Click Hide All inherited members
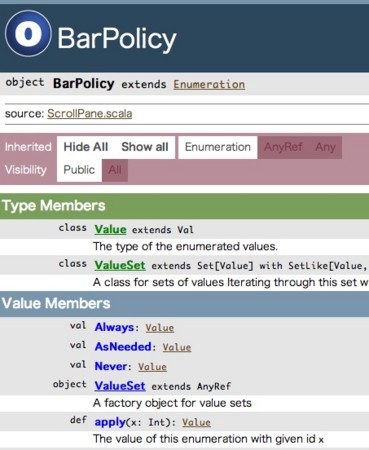 click(x=86, y=147)
